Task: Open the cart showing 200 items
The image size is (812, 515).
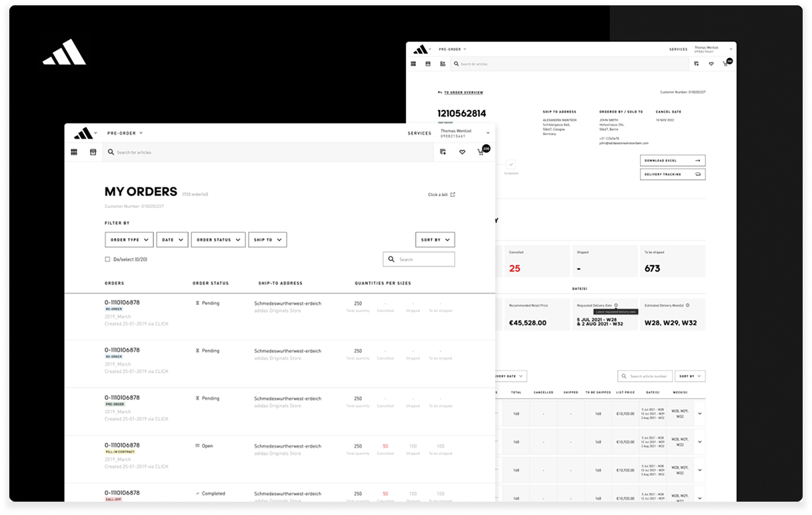Action: (x=481, y=152)
